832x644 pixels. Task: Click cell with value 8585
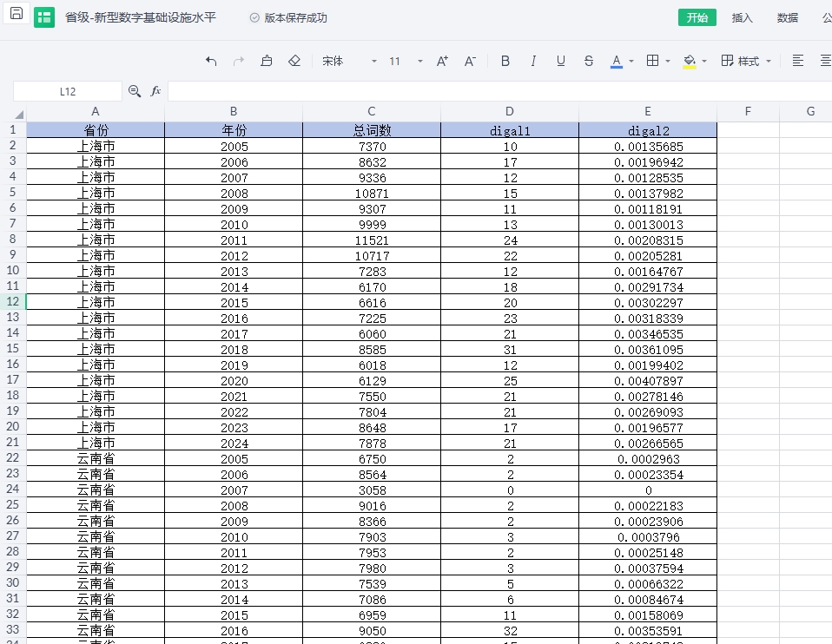372,349
